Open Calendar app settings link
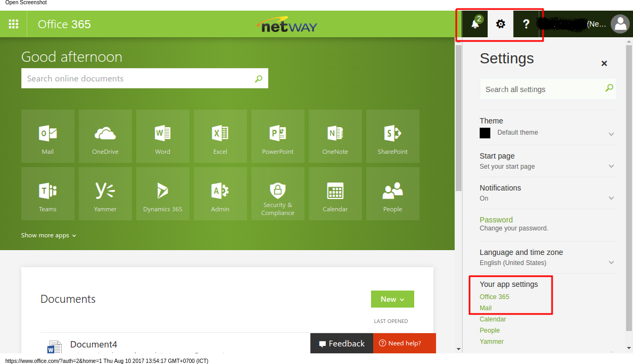Viewport: 633px width, 364px height. (x=492, y=319)
